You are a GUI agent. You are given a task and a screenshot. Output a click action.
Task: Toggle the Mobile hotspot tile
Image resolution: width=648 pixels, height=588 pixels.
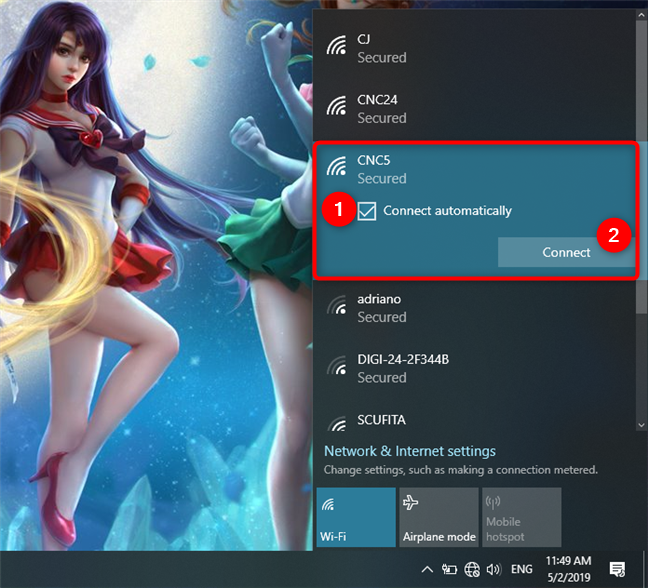522,517
